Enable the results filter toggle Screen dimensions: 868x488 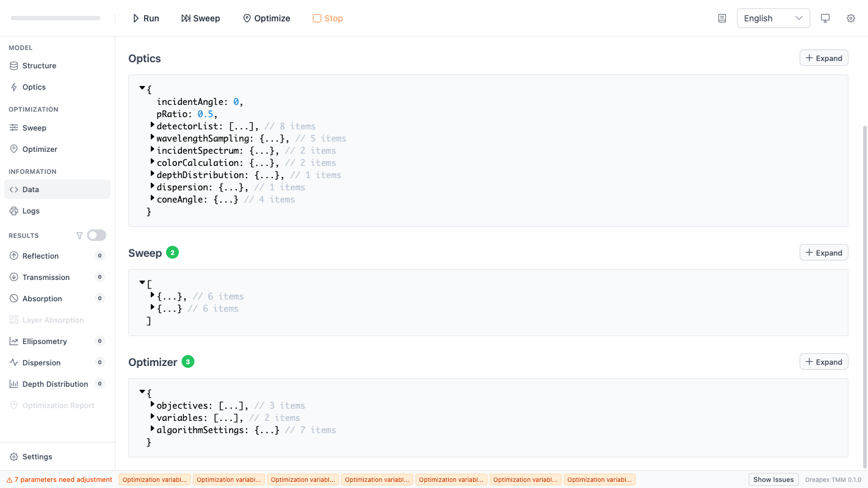[96, 235]
